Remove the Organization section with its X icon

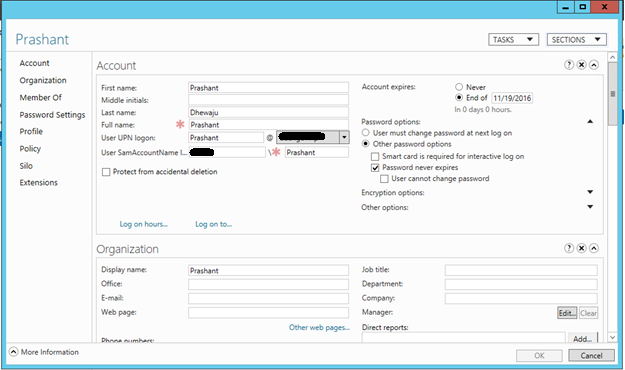(x=582, y=248)
